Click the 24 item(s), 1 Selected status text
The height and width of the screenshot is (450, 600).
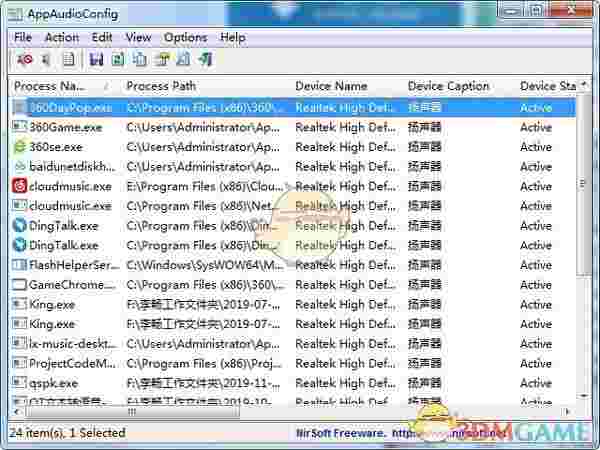pyautogui.click(x=67, y=433)
